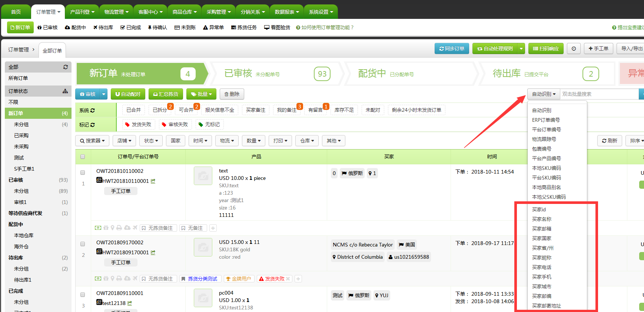Toggle the select-all checkbox in table header
This screenshot has height=312, width=644.
[83, 157]
